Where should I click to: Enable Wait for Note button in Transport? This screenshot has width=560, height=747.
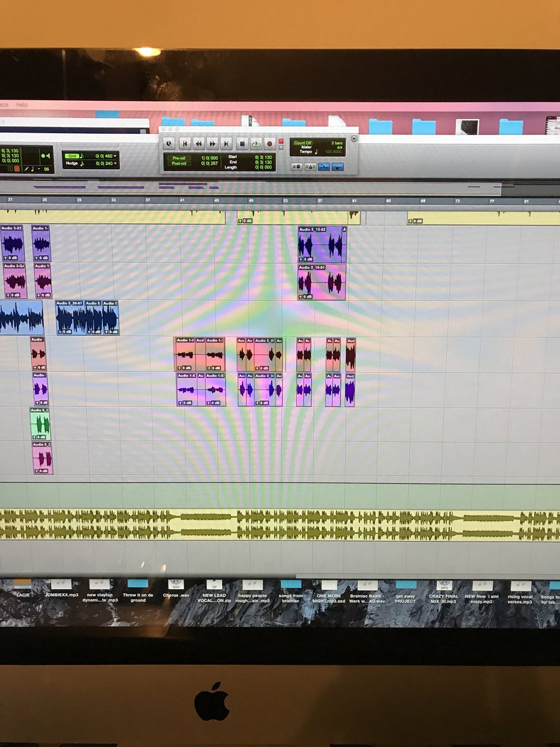click(x=297, y=166)
